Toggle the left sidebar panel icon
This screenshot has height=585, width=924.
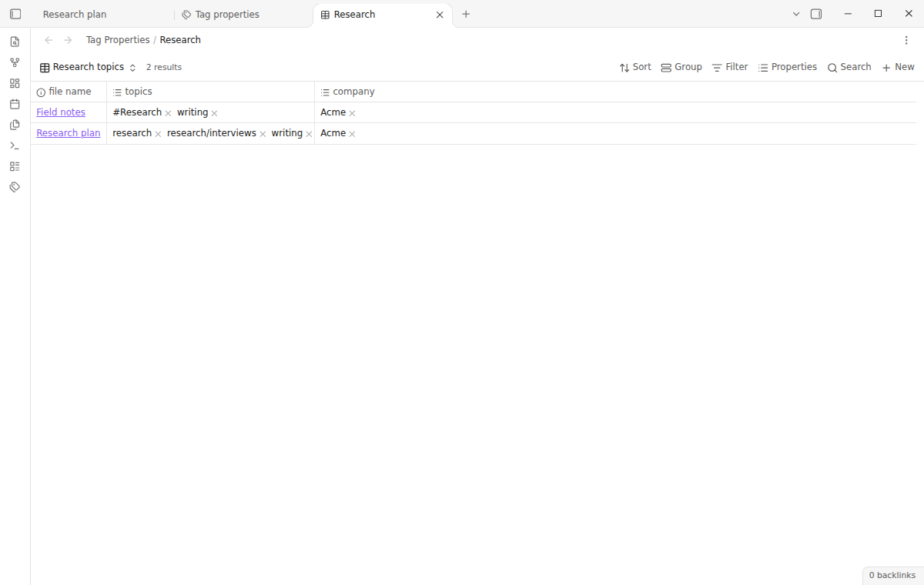coord(15,14)
